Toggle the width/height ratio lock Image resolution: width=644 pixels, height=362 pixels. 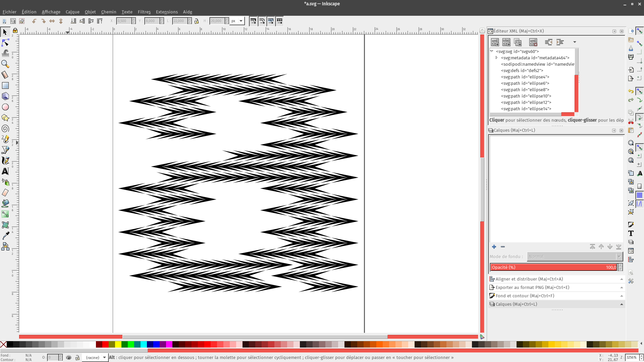click(197, 21)
